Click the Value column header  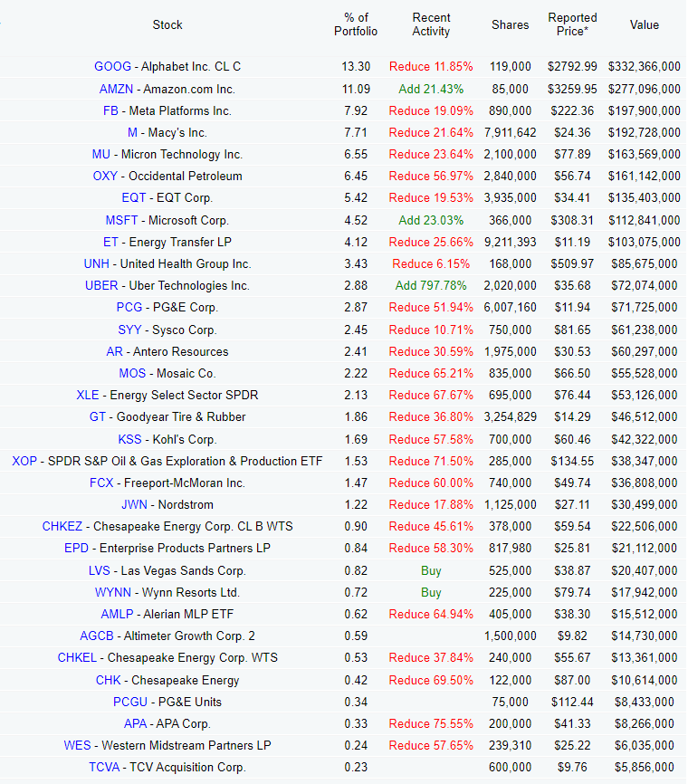coord(644,24)
